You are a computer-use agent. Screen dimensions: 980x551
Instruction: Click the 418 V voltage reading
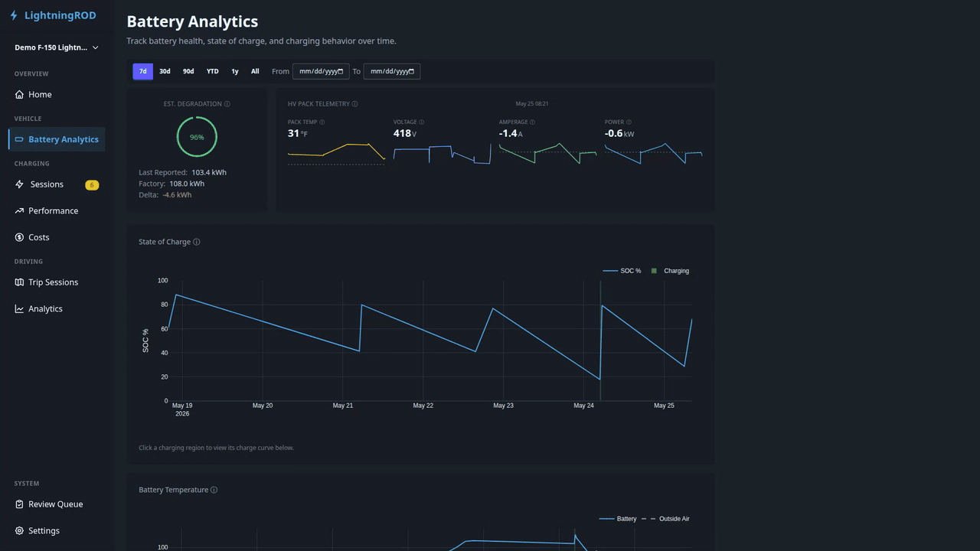pos(405,133)
